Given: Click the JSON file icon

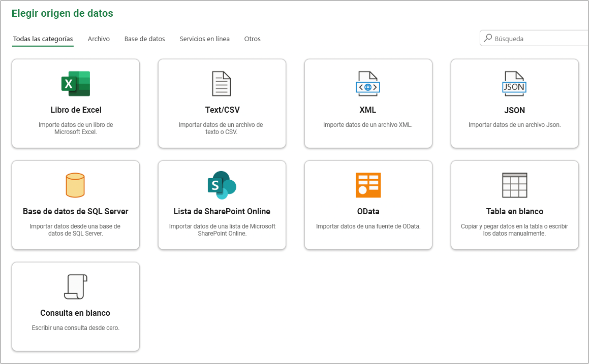Looking at the screenshot, I should [514, 84].
